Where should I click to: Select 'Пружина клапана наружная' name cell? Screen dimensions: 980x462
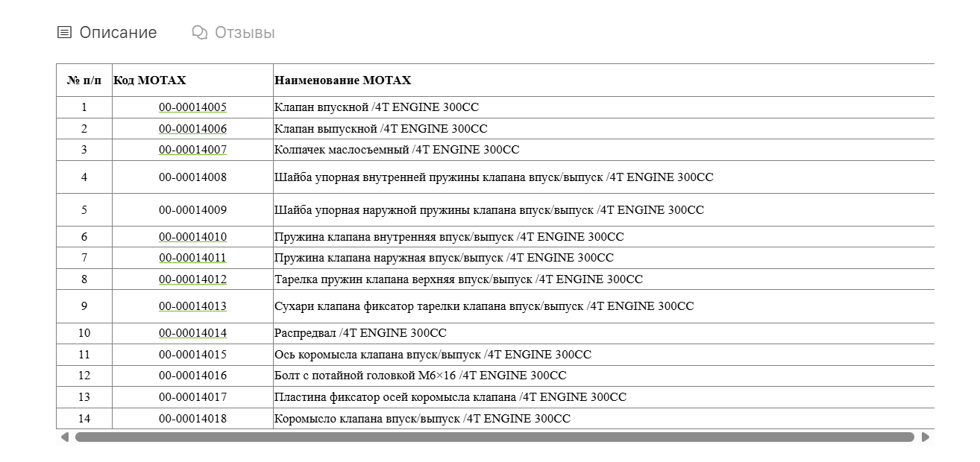[x=604, y=258]
